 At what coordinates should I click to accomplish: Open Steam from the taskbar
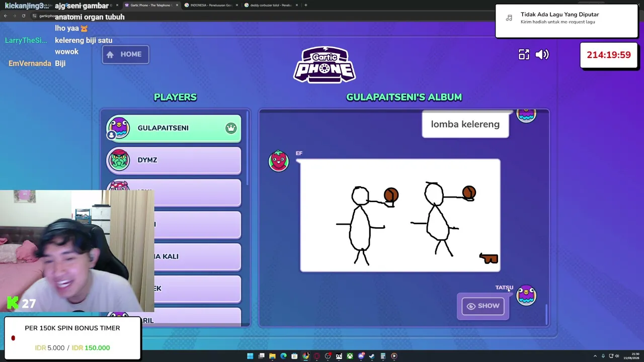[372, 356]
